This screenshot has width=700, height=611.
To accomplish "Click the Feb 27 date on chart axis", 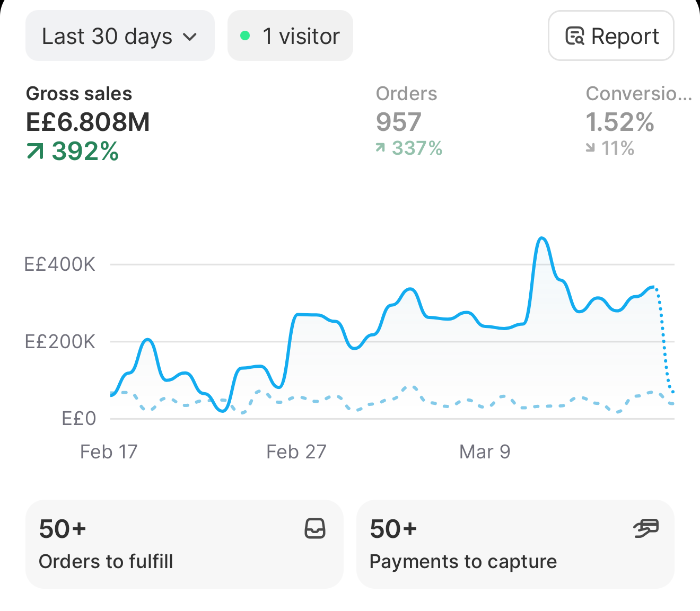I will (296, 452).
